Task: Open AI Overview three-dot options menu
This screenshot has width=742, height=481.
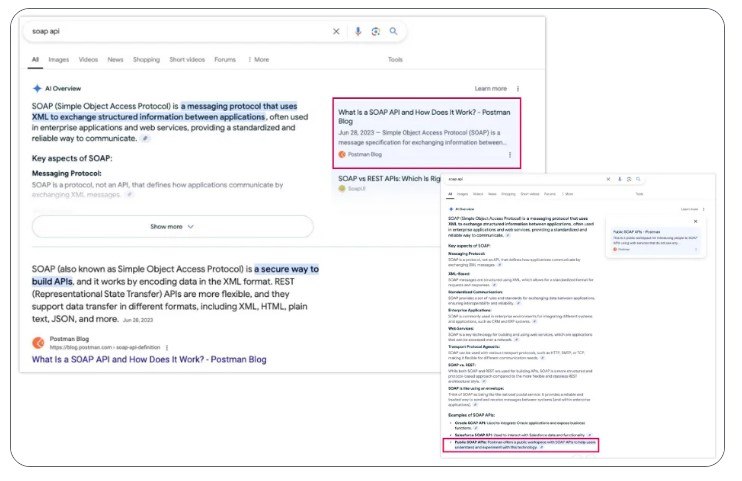Action: (x=518, y=89)
